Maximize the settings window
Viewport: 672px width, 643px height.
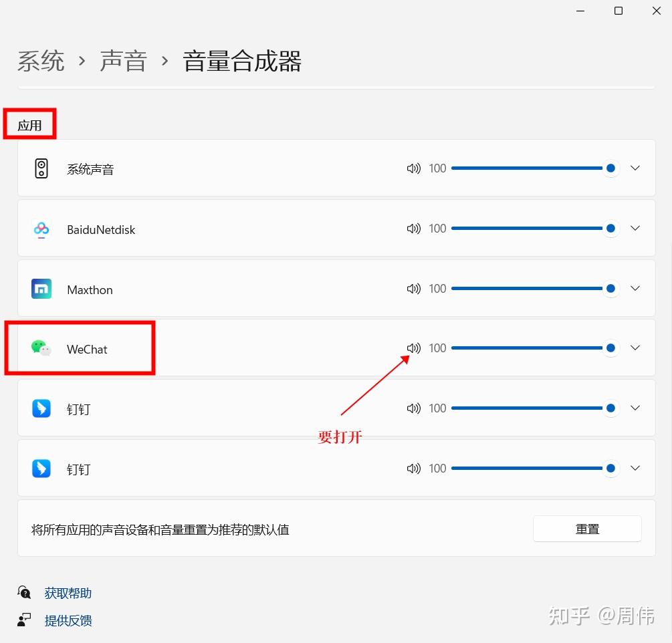coord(619,11)
